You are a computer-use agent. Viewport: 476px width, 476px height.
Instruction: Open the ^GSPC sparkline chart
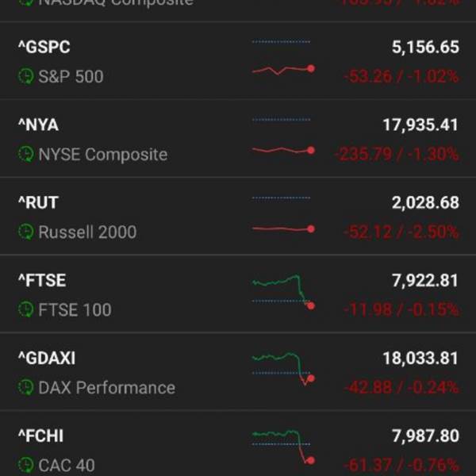click(283, 58)
